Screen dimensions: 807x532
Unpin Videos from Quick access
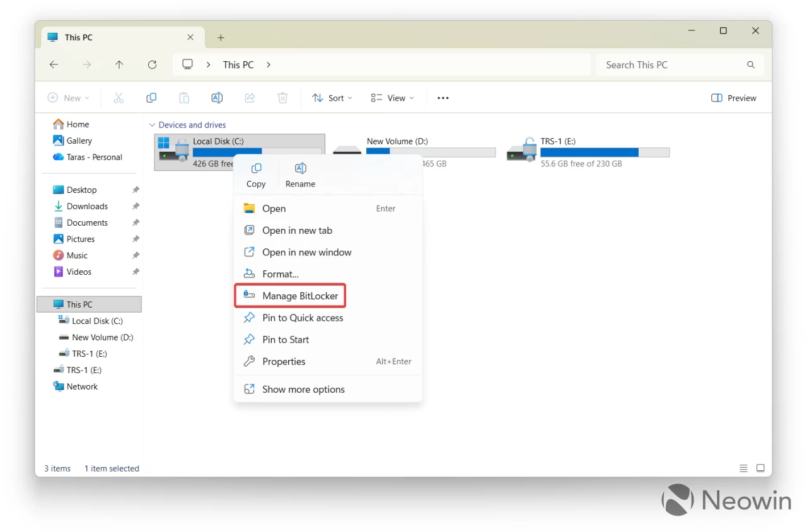(x=136, y=272)
